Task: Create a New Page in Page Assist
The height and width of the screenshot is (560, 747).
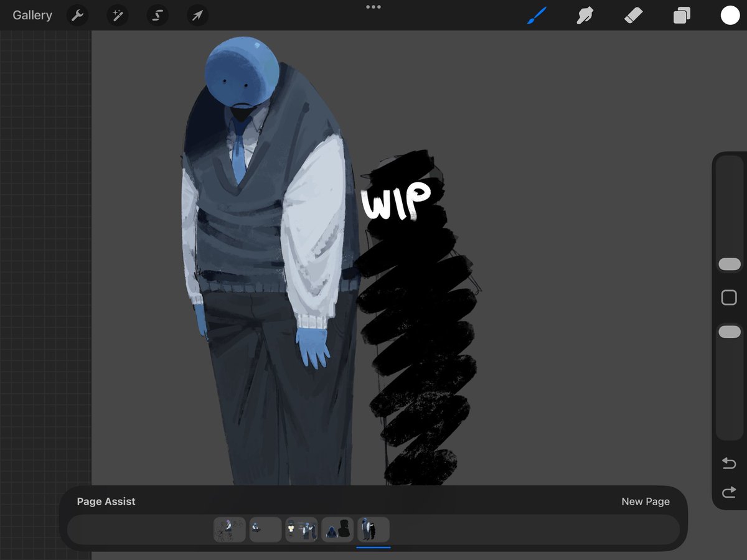Action: pos(646,502)
